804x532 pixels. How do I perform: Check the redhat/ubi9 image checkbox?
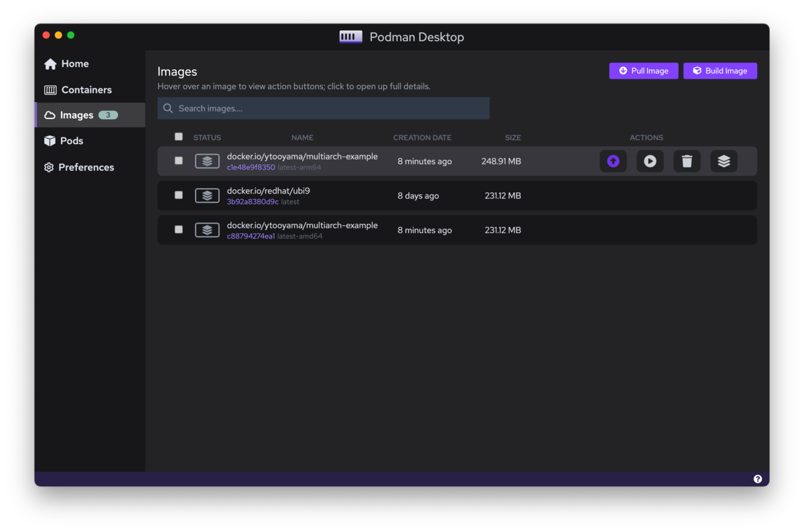(178, 195)
